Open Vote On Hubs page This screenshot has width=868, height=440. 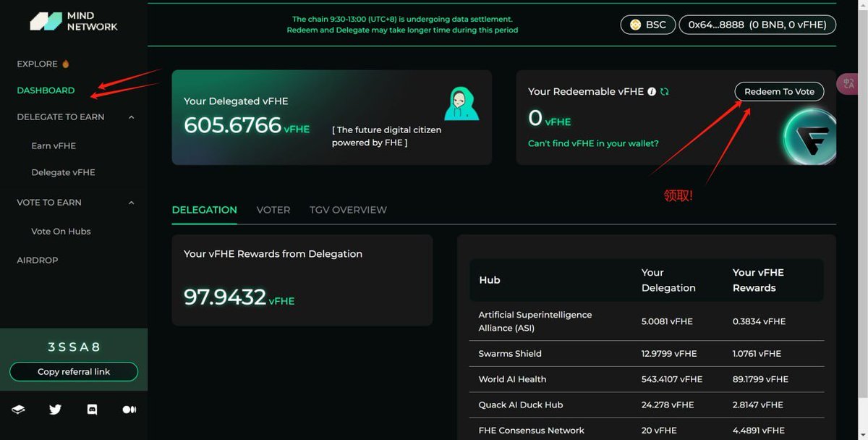tap(61, 232)
